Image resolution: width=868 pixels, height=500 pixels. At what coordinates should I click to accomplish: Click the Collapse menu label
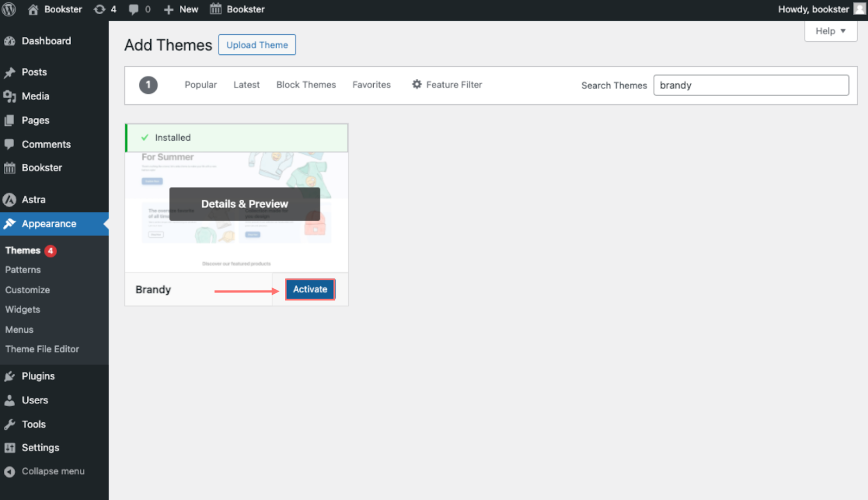tap(53, 471)
